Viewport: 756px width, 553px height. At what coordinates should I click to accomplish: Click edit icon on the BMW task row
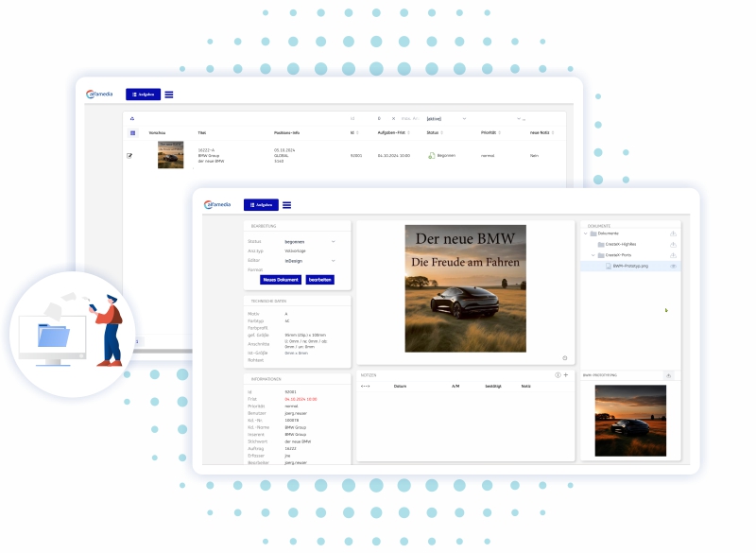(x=130, y=155)
